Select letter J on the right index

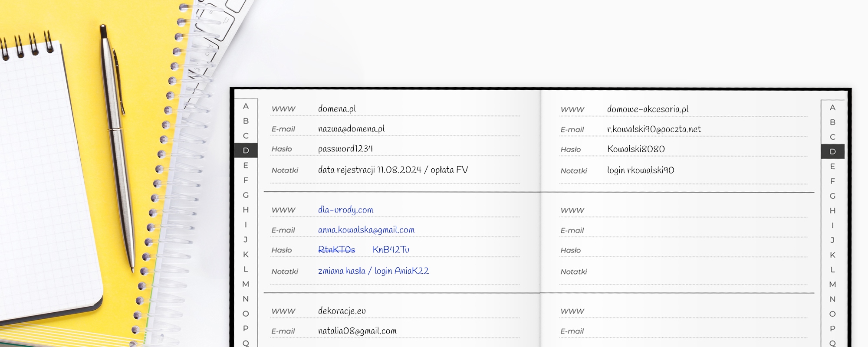coord(832,240)
